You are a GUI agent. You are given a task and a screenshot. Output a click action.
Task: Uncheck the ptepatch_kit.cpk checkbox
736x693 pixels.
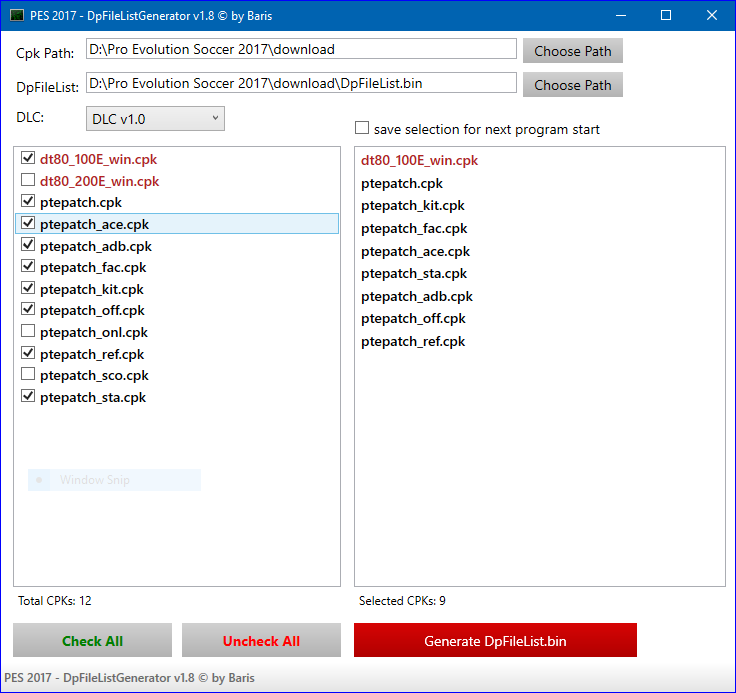pyautogui.click(x=28, y=288)
